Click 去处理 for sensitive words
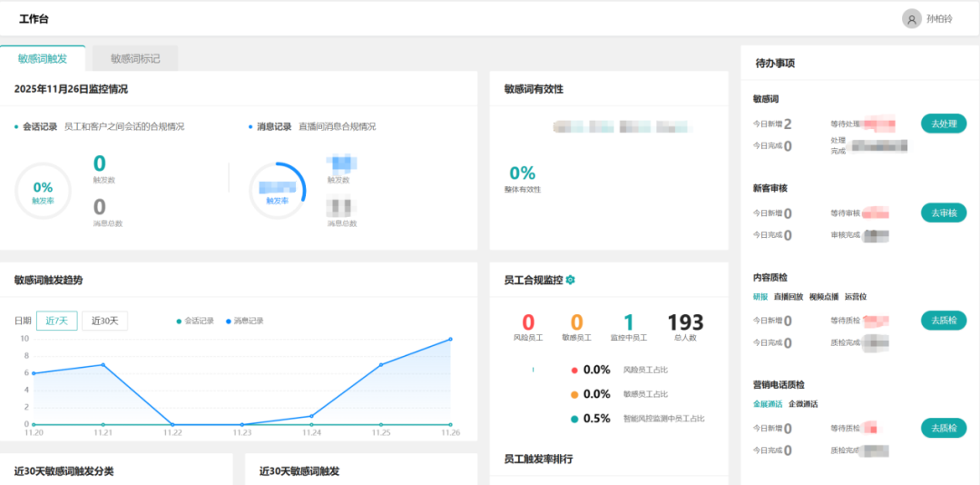The width and height of the screenshot is (980, 485). pyautogui.click(x=944, y=124)
